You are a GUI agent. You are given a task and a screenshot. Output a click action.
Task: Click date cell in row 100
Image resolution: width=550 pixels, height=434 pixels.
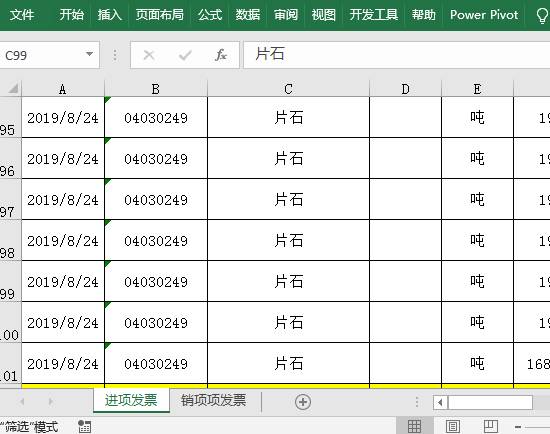coord(63,322)
